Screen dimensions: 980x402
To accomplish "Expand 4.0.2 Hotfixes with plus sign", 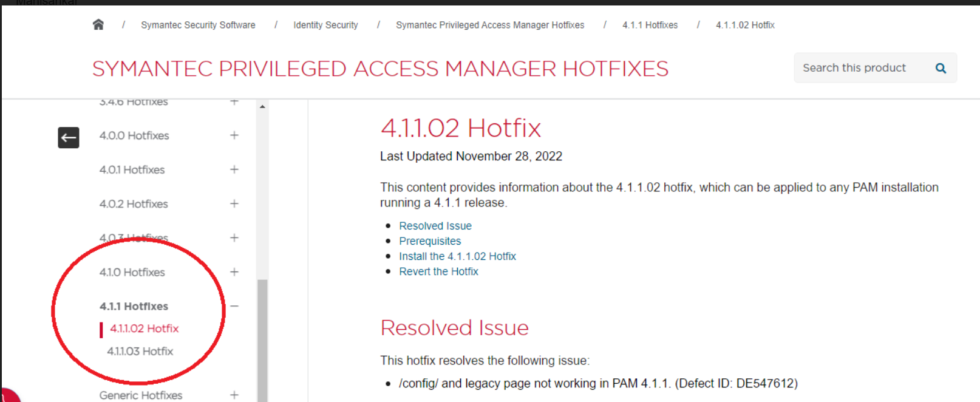I will [234, 203].
